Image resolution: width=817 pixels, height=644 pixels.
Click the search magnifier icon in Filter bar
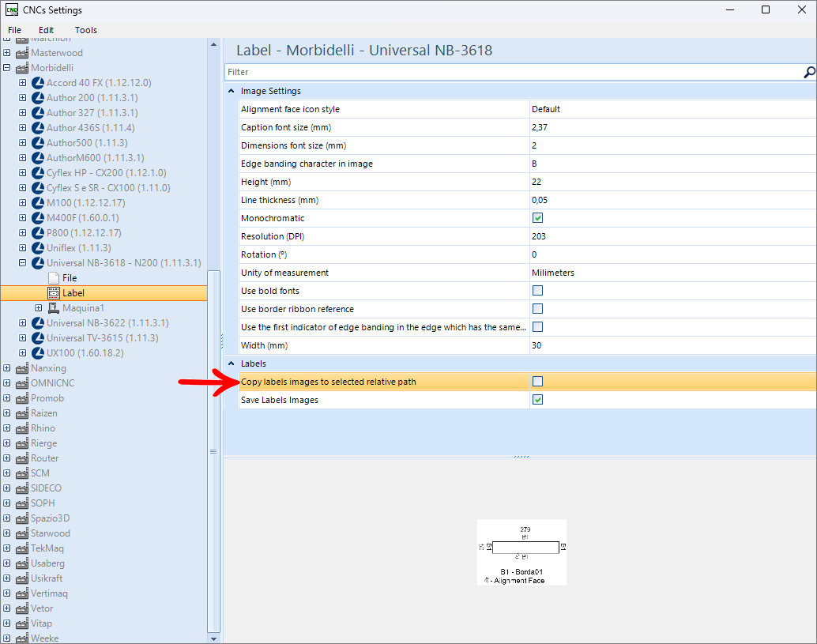[808, 72]
